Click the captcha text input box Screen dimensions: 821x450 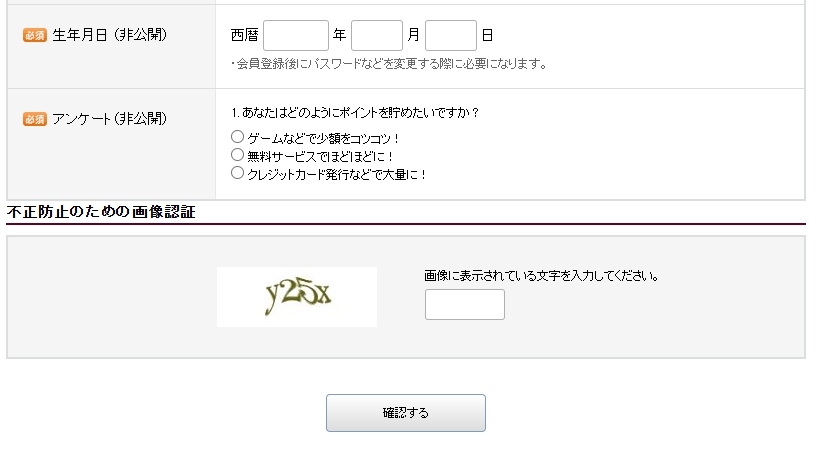point(465,304)
